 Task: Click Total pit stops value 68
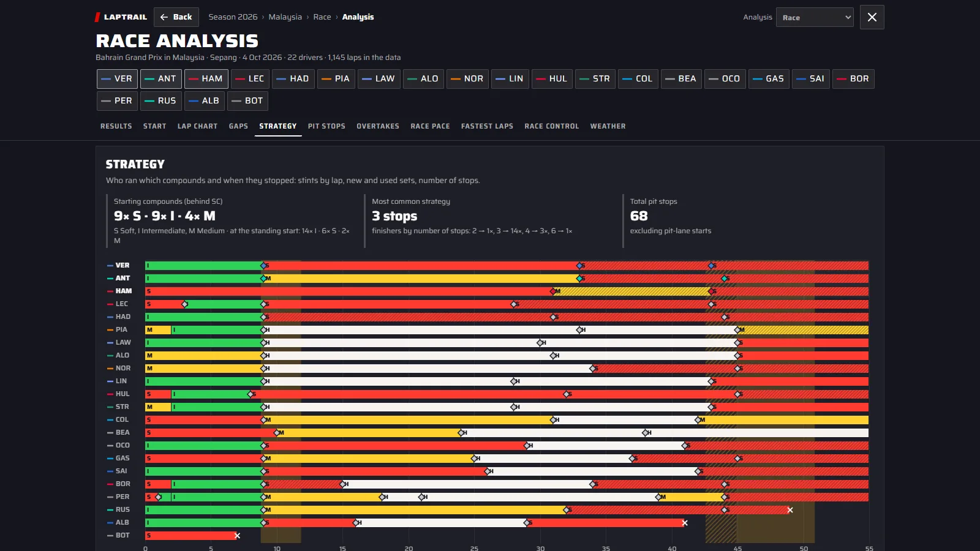click(x=639, y=216)
